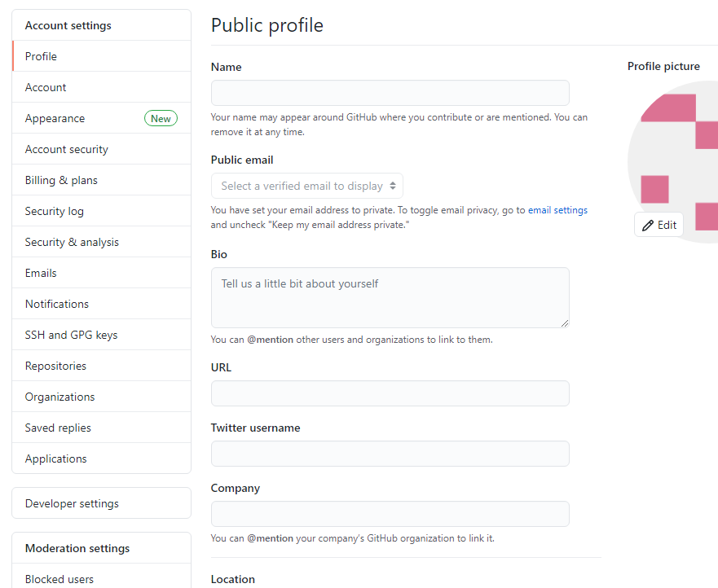
Task: Select Notifications in the sidebar
Action: [x=57, y=304]
